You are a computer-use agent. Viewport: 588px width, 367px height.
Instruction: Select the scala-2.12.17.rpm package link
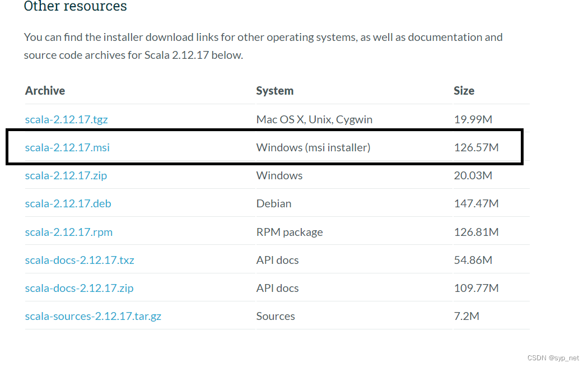(x=69, y=232)
